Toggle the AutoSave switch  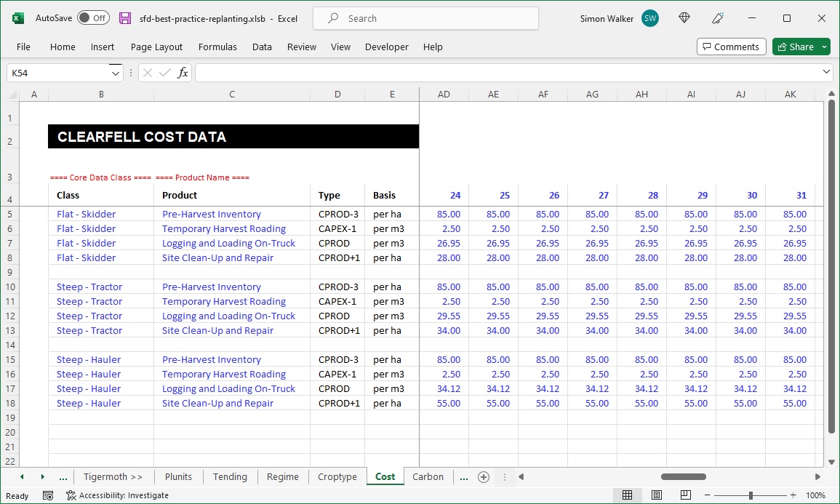click(93, 18)
